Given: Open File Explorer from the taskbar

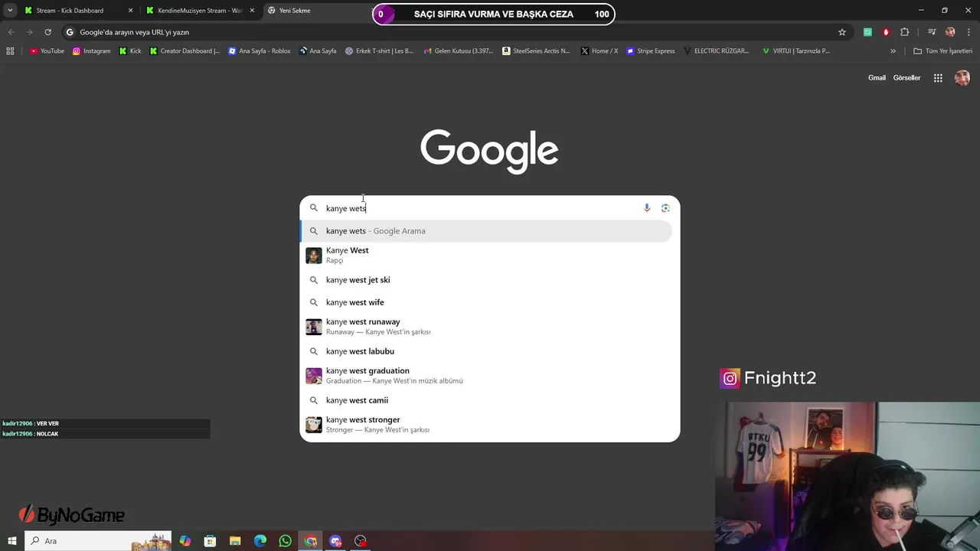Looking at the screenshot, I should click(235, 541).
